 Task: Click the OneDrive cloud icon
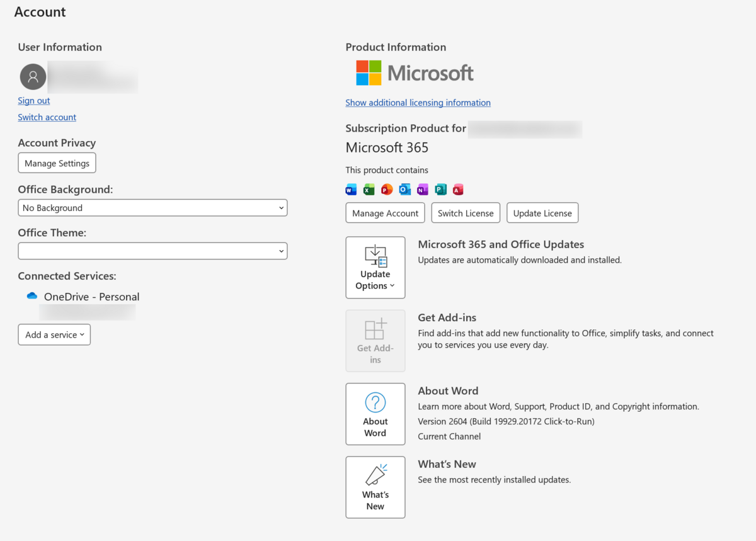[x=32, y=296]
